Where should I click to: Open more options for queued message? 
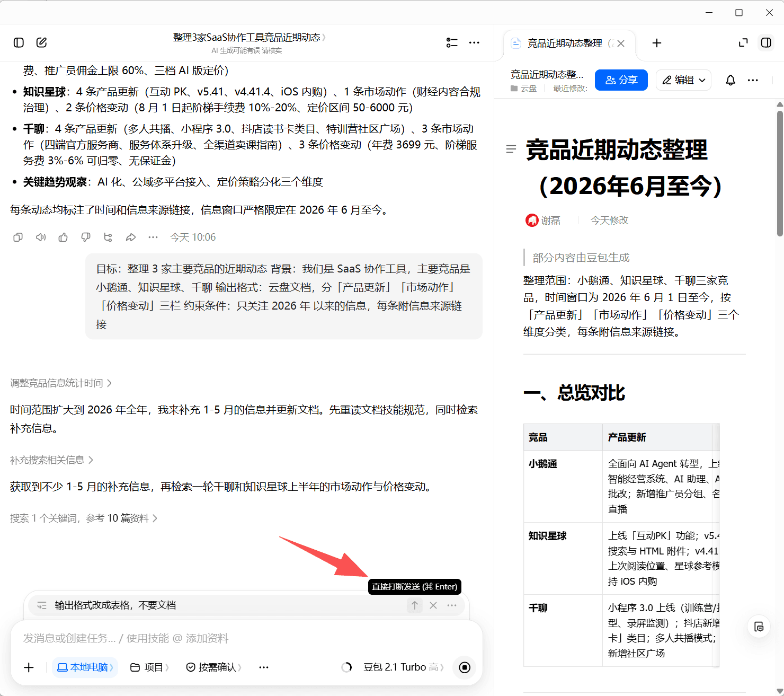coord(452,605)
